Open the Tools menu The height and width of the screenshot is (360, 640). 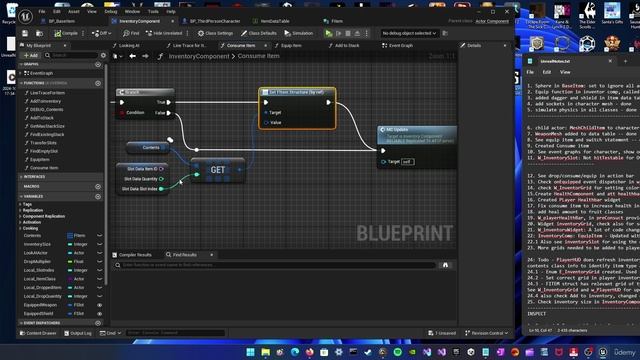click(153, 11)
